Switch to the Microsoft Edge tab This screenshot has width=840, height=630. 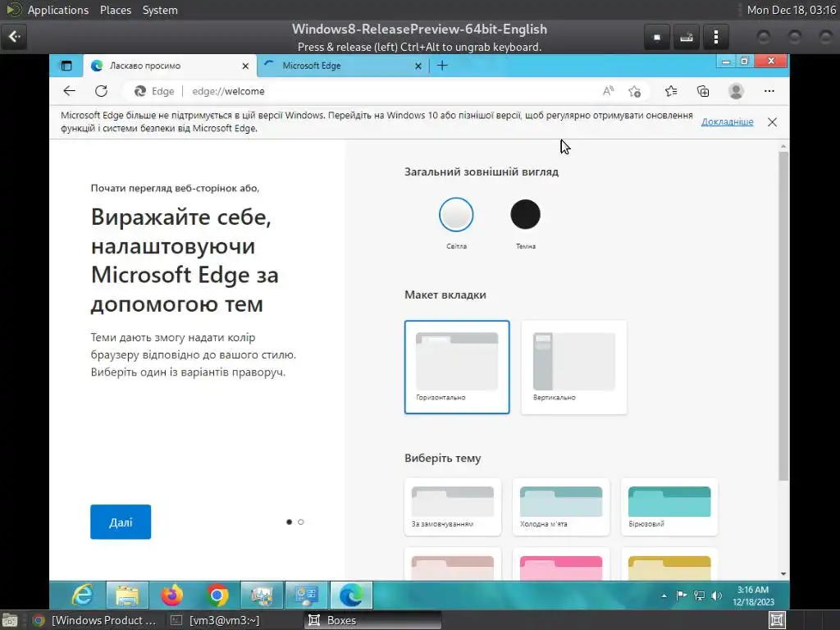pos(343,66)
